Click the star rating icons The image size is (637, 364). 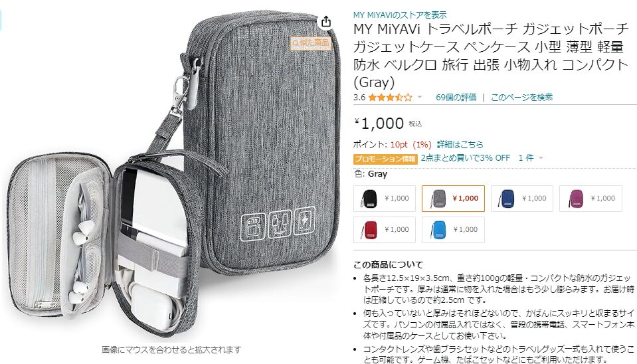click(390, 98)
